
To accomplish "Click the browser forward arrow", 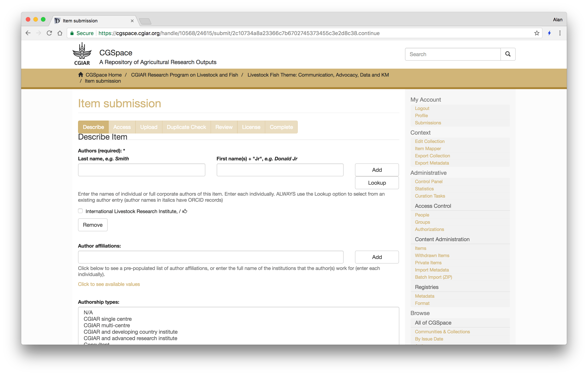I will pyautogui.click(x=39, y=33).
